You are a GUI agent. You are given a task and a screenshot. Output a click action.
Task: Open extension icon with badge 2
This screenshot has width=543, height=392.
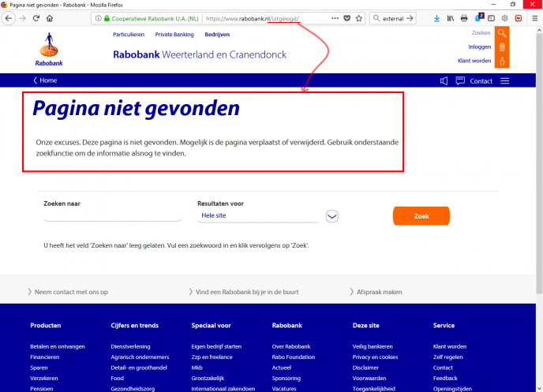(479, 17)
